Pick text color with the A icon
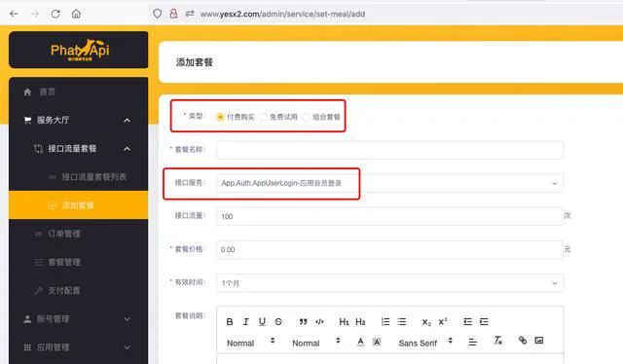Image resolution: width=623 pixels, height=364 pixels. 360,342
